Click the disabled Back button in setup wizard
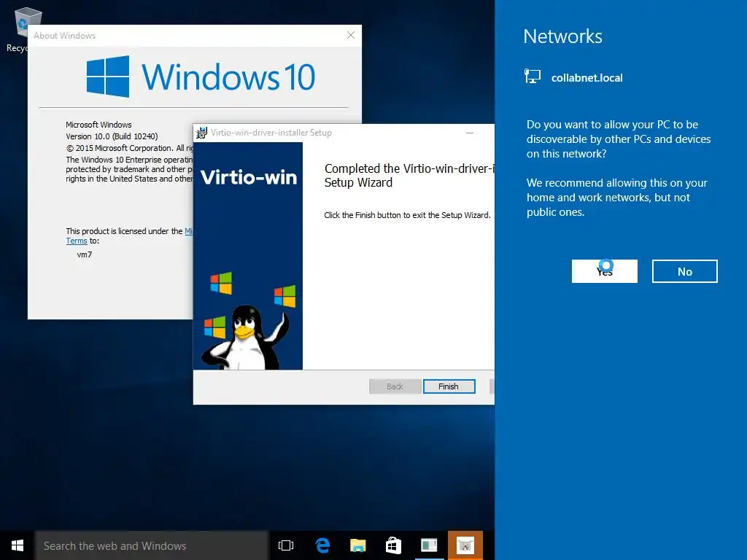 tap(395, 386)
